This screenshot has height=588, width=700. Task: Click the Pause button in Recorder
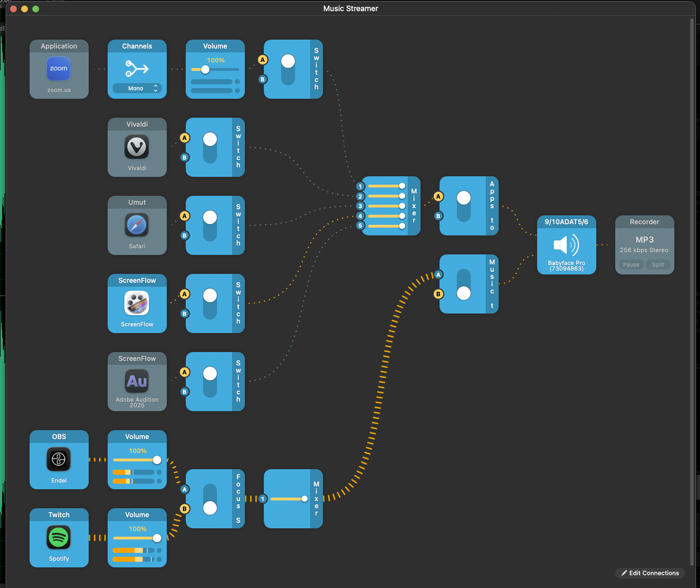tap(631, 264)
